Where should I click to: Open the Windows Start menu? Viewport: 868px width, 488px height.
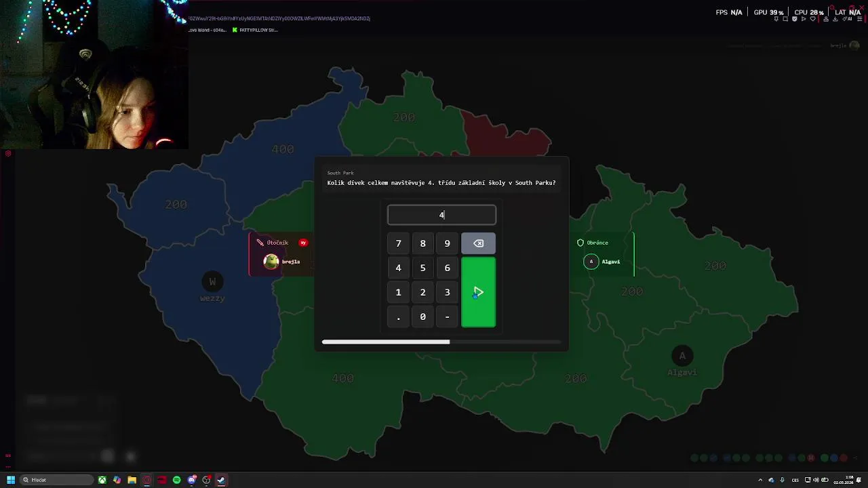pyautogui.click(x=11, y=480)
